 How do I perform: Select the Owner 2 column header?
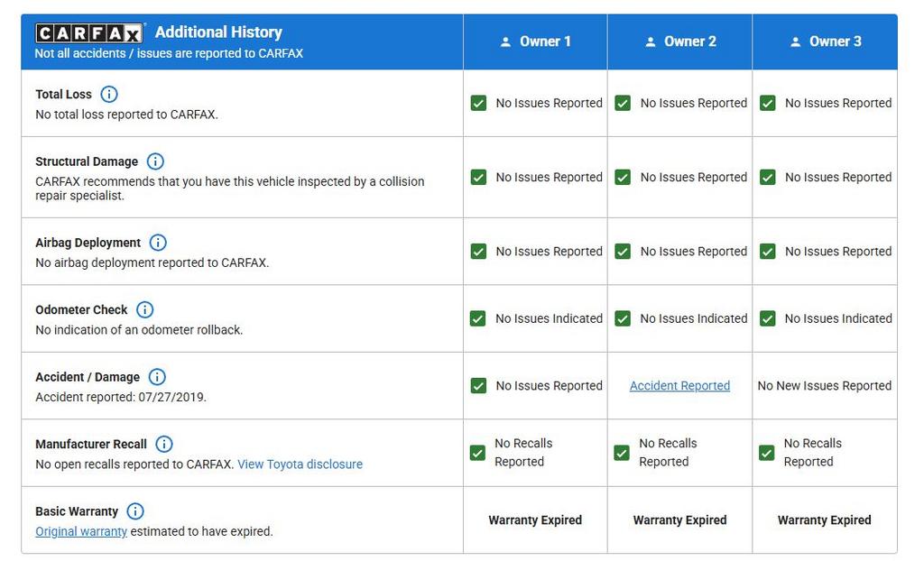point(679,41)
